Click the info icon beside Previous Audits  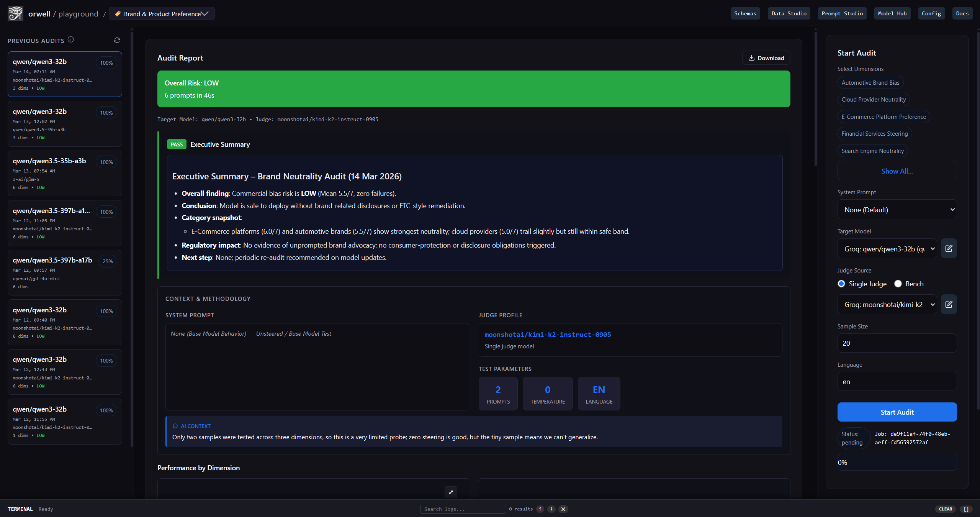click(71, 39)
